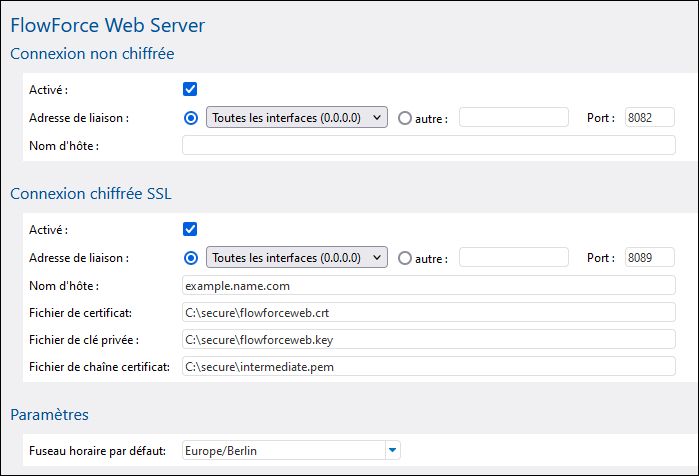Click the Europe/Berlin time zone text field

284,450
